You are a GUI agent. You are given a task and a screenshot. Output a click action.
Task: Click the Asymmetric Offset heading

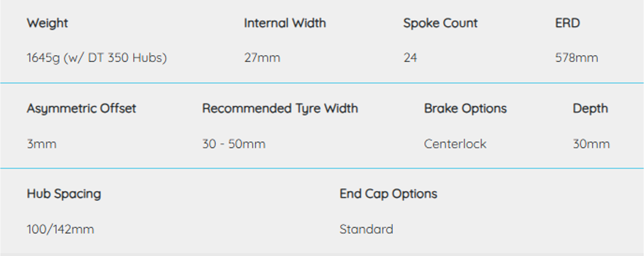pyautogui.click(x=82, y=109)
